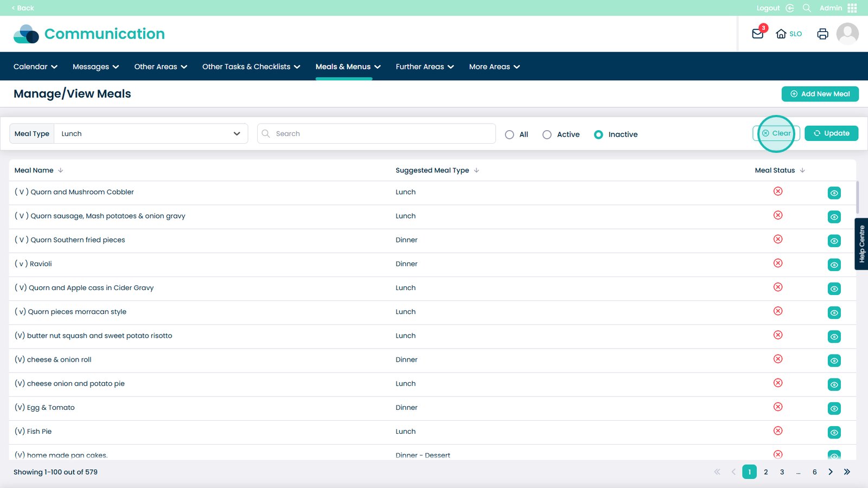The image size is (868, 488).
Task: Open the Messages menu in navigation bar
Action: (95, 67)
